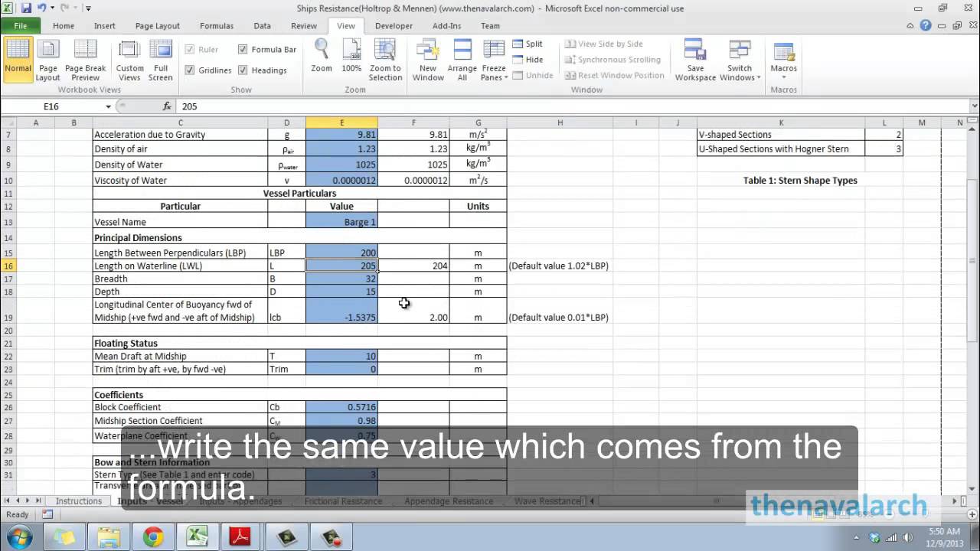Screen dimensions: 980x551
Task: Open the Zoom dialog magnifier
Action: [322, 56]
